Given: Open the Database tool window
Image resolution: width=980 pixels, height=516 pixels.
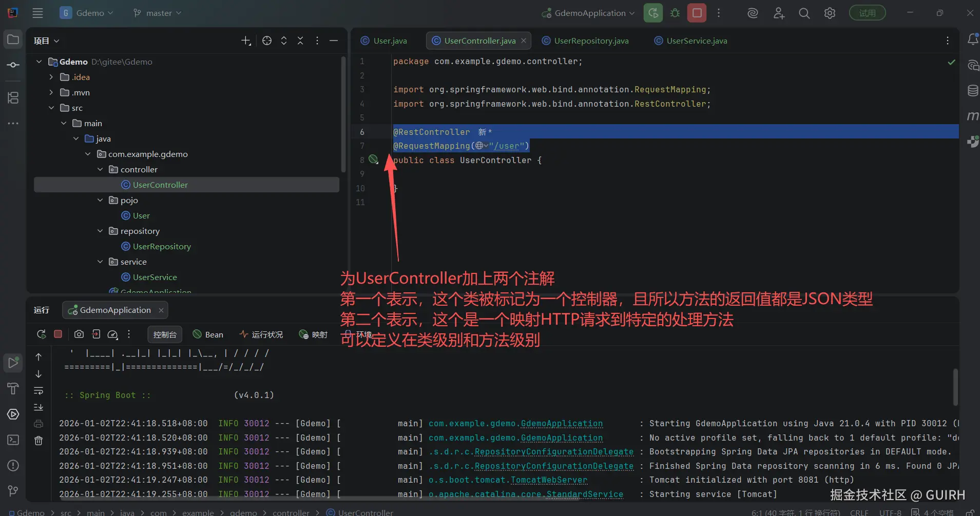Looking at the screenshot, I should click(x=972, y=91).
